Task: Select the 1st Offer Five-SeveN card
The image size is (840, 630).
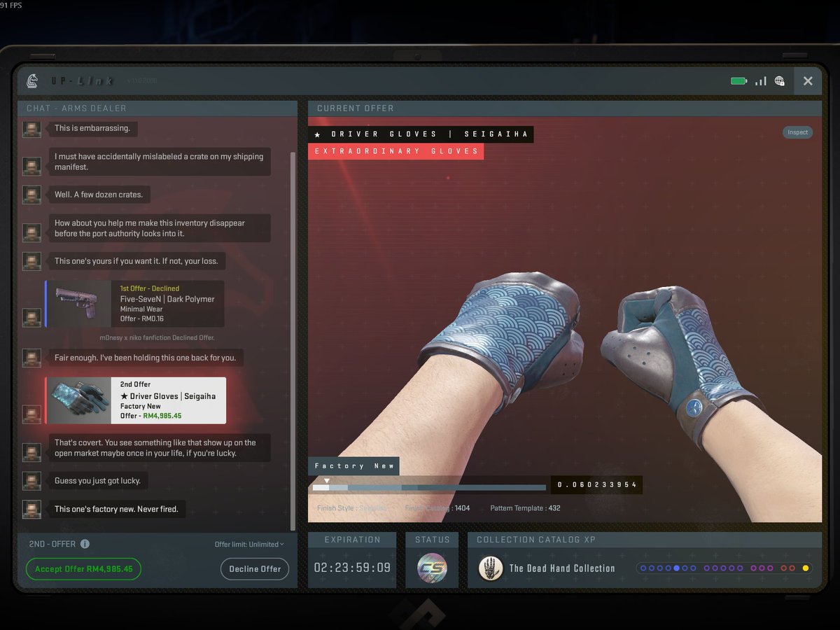Action: coord(135,304)
